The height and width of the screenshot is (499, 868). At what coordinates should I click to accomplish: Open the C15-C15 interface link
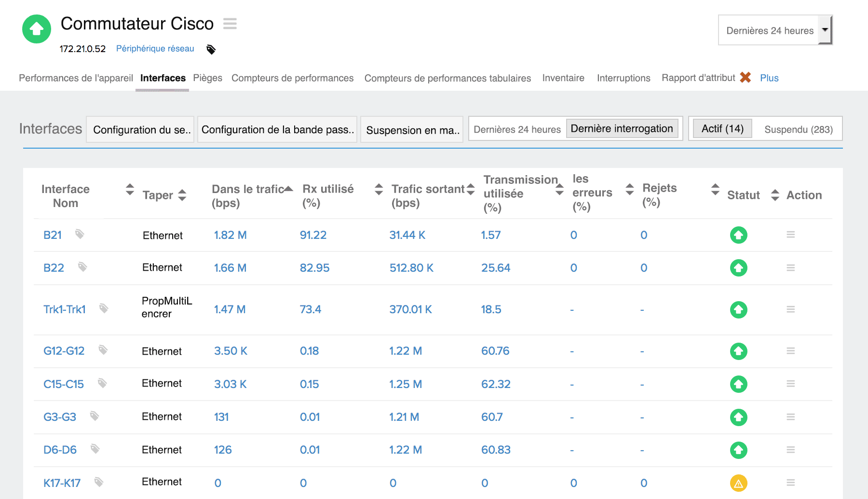pyautogui.click(x=64, y=384)
